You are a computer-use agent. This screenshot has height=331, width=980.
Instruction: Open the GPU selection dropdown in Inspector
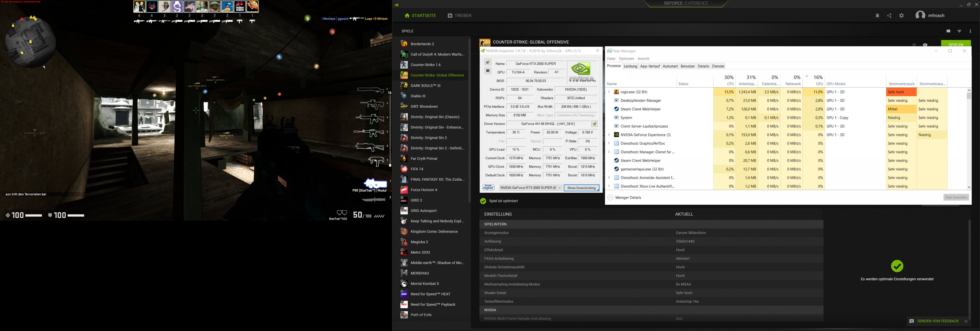[x=559, y=188]
